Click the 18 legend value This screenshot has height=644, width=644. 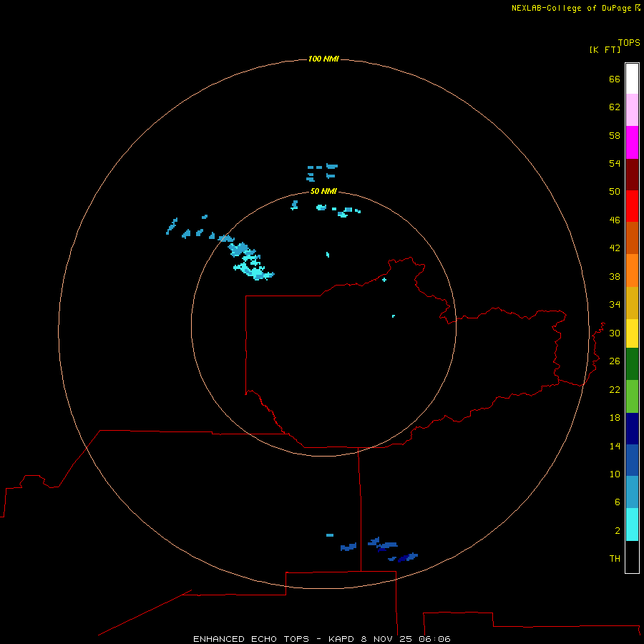[x=615, y=418]
